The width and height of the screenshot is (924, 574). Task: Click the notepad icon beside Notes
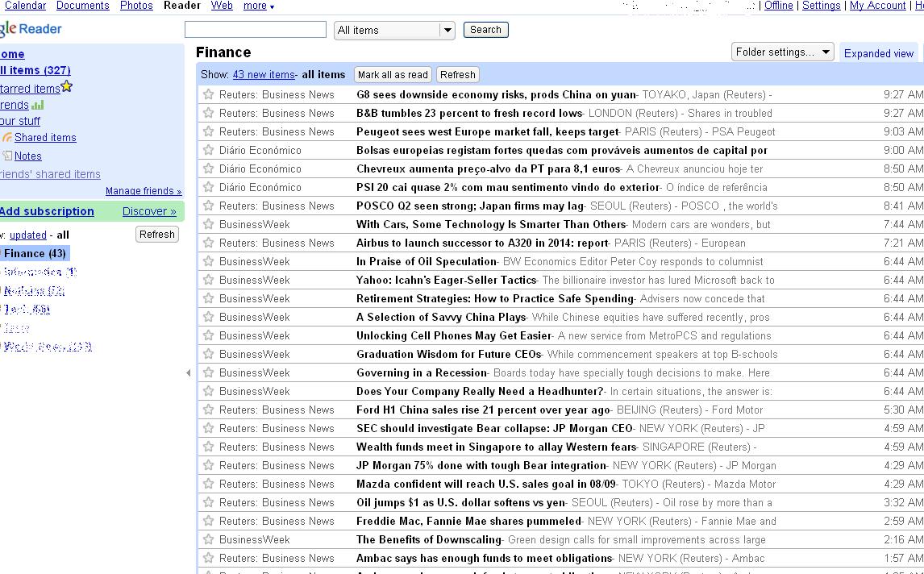point(7,156)
